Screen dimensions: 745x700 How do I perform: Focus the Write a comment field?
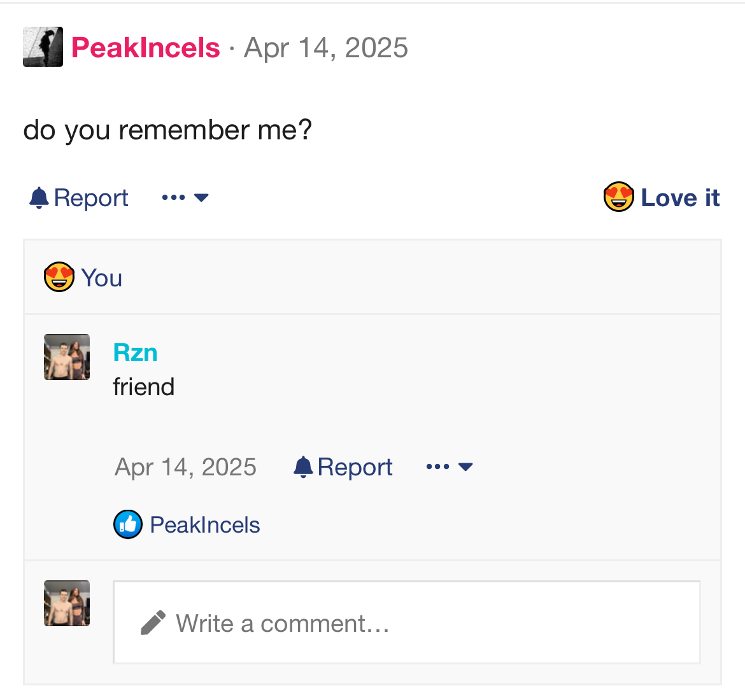406,622
